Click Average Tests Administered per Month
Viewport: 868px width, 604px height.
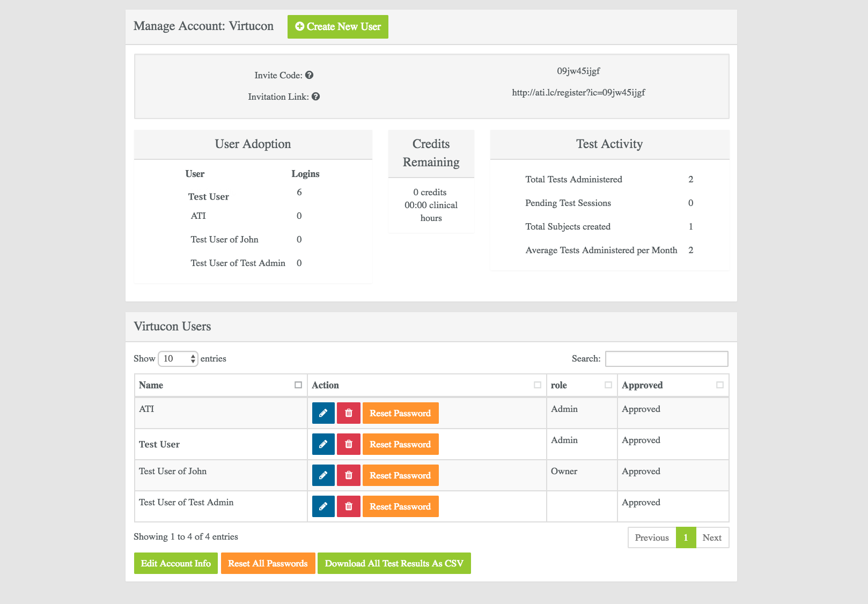click(601, 250)
